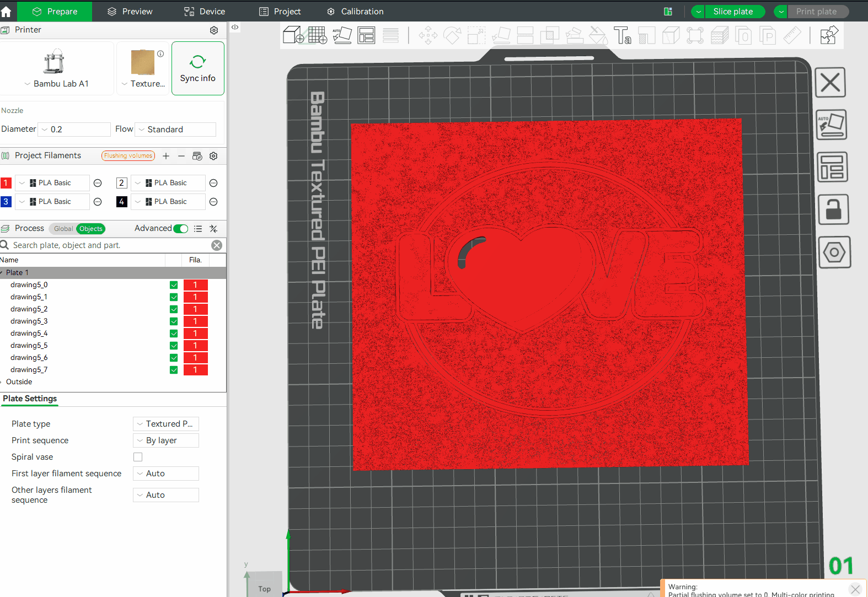Enable the Spiral vase checkbox
This screenshot has width=868, height=597.
click(x=138, y=457)
